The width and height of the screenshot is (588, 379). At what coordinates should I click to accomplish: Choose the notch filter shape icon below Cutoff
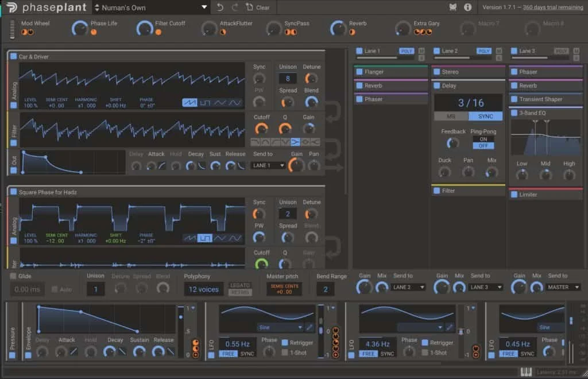(x=284, y=142)
